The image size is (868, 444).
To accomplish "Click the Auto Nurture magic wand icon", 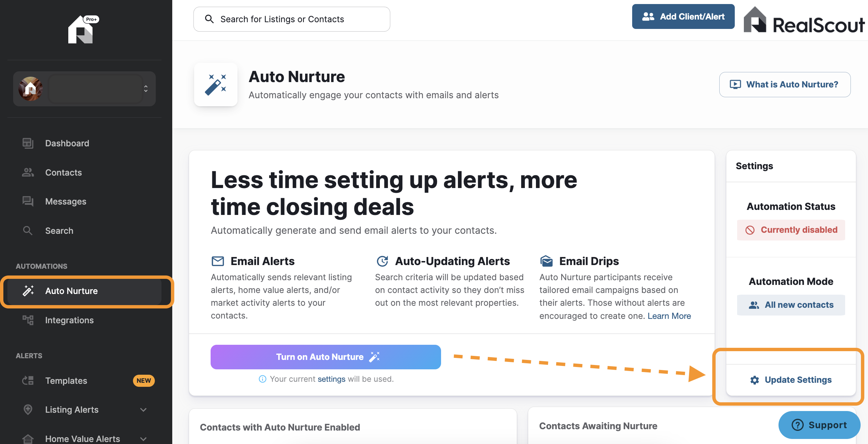I will click(x=216, y=84).
